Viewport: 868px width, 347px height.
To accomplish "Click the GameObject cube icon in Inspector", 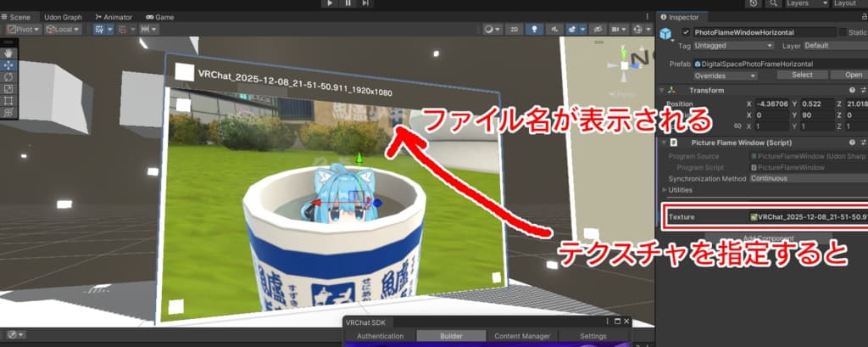I will 665,34.
